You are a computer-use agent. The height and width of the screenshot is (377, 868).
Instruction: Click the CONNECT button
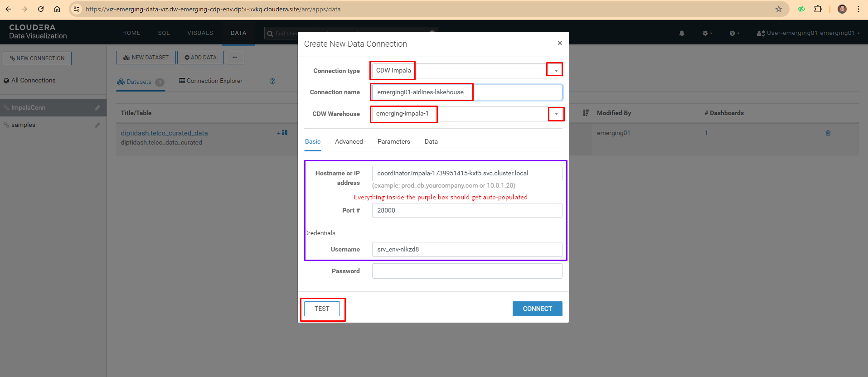tap(537, 309)
